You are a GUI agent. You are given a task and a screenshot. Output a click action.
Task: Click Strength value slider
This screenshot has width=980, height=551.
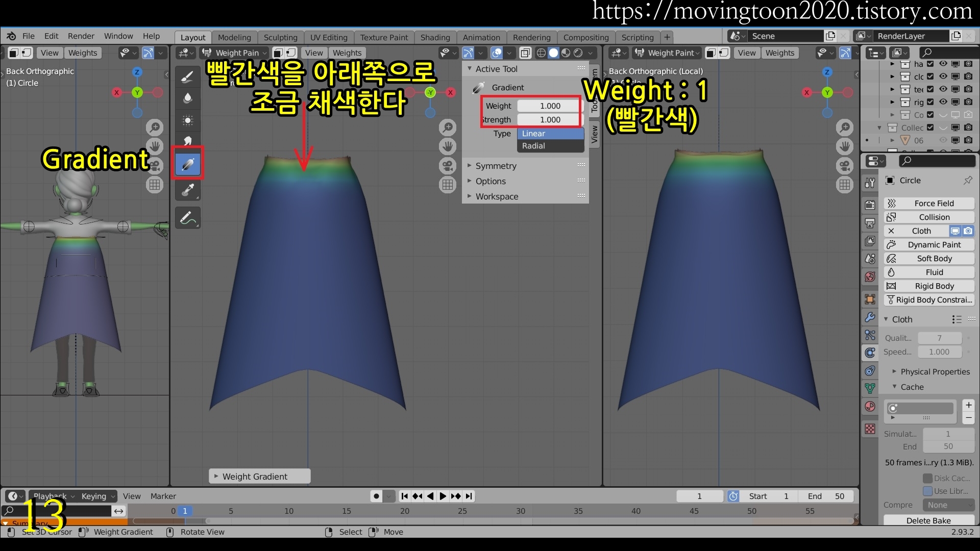pyautogui.click(x=550, y=120)
